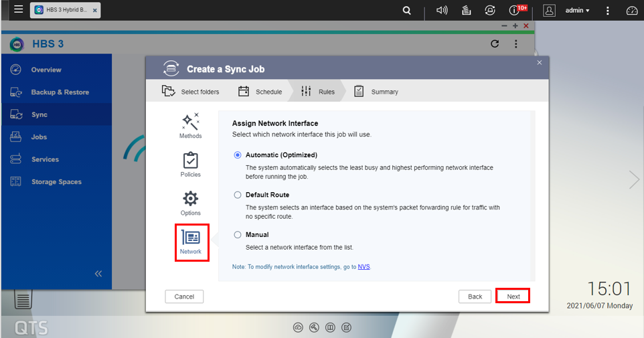This screenshot has width=644, height=338.
Task: Open the volume control icon
Action: click(x=442, y=11)
